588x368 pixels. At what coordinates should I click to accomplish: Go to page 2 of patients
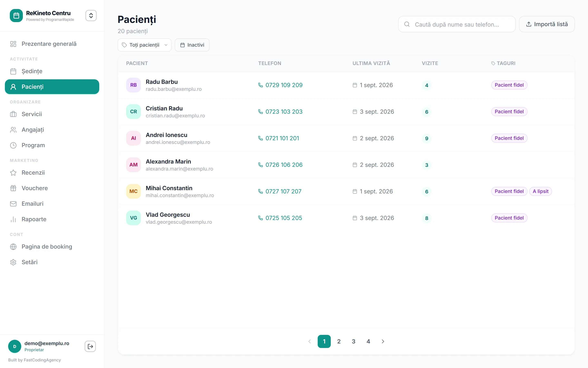point(339,341)
